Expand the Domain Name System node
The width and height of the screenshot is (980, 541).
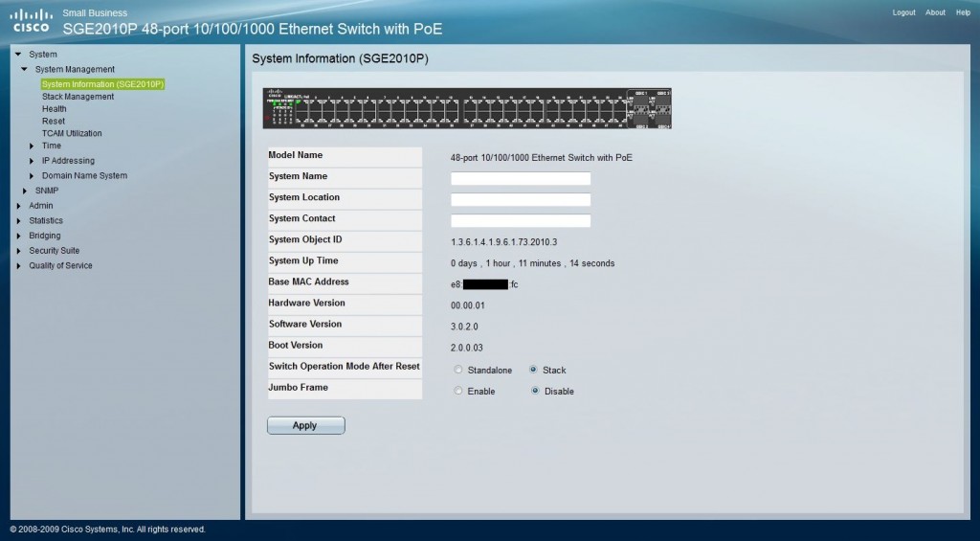[32, 176]
